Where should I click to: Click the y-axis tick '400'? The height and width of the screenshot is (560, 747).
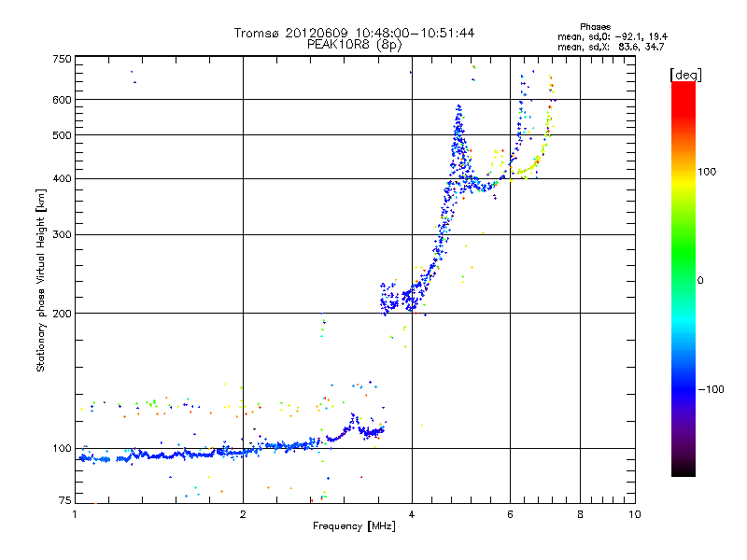click(63, 178)
